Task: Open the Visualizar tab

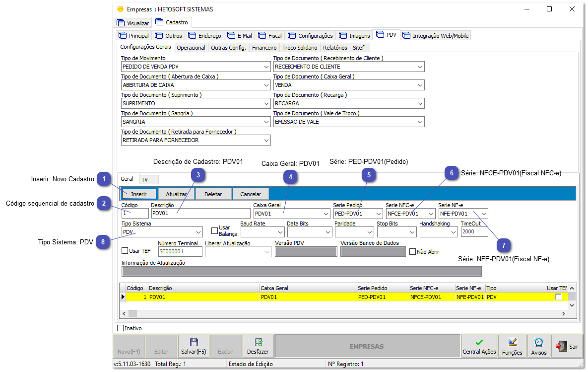Action: point(132,22)
